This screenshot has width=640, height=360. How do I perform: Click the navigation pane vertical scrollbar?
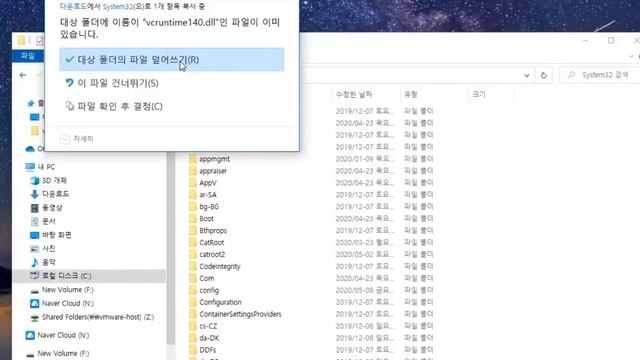[x=171, y=249]
